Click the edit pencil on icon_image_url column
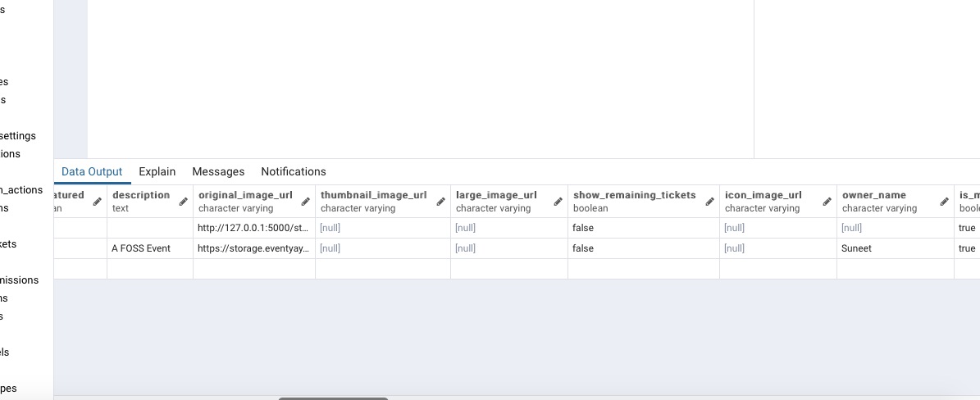 click(827, 202)
